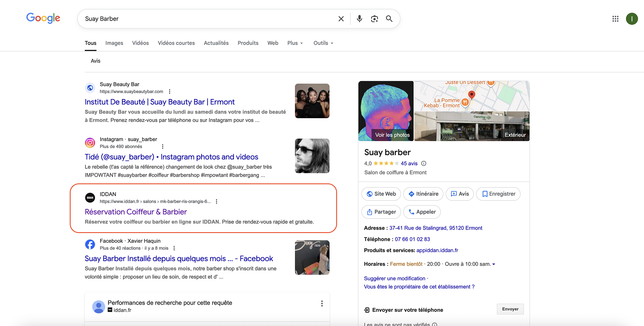Open the Google account avatar menu
644x326 pixels.
pyautogui.click(x=632, y=19)
